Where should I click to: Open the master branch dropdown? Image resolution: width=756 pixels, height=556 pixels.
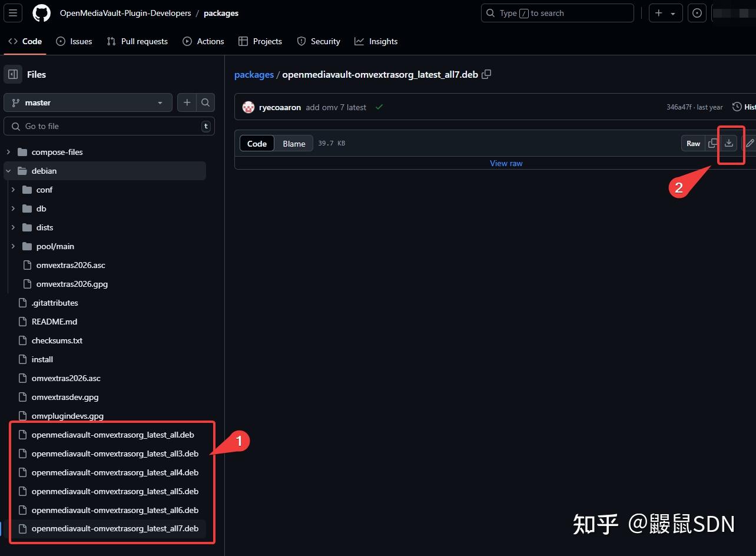(x=88, y=102)
